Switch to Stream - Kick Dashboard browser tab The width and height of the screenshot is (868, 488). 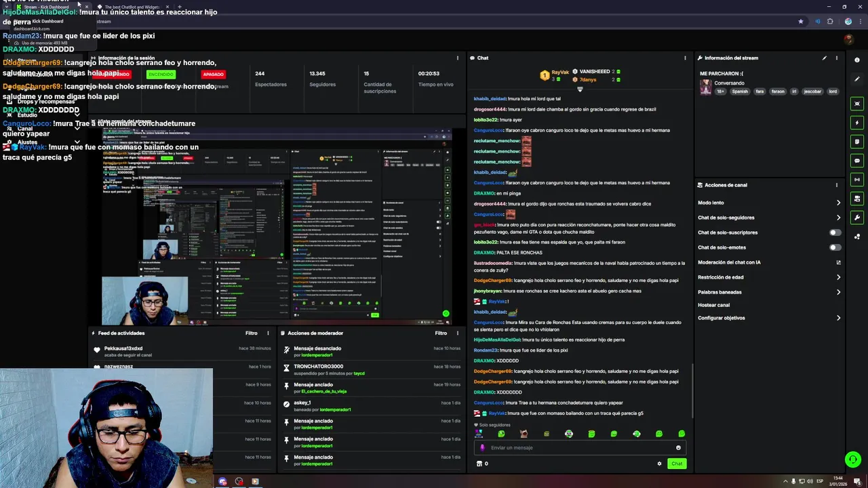51,7
